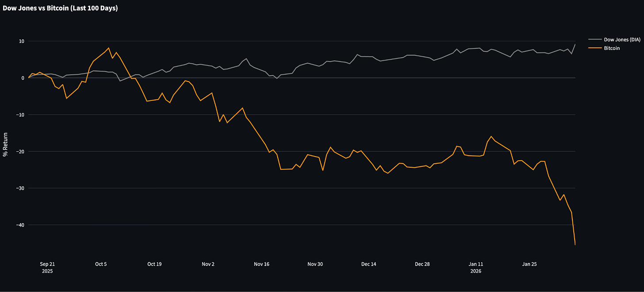
Task: Click the 'Nov 30' x-axis date label
Action: click(x=315, y=264)
